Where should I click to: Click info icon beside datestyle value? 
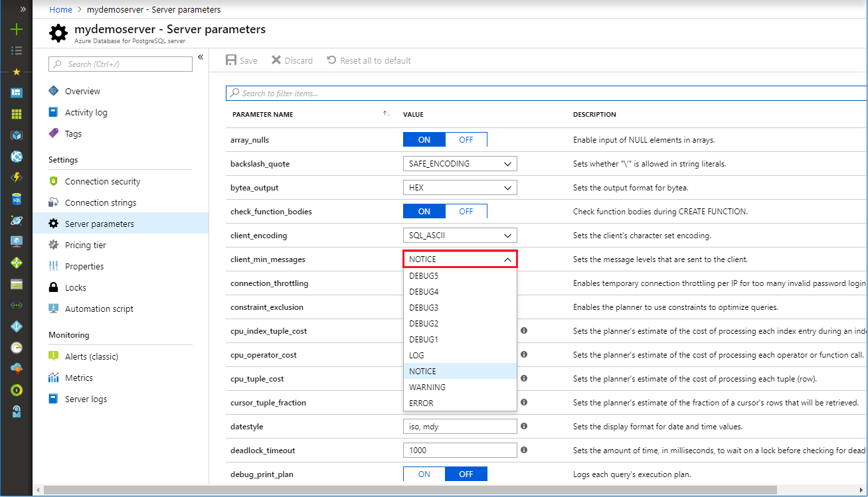tap(524, 426)
